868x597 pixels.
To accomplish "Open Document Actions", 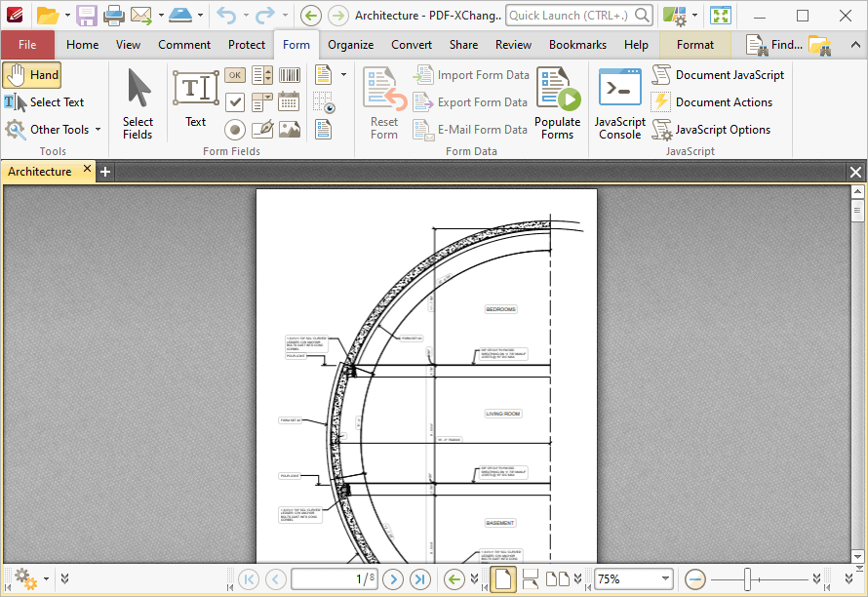I will (x=713, y=102).
